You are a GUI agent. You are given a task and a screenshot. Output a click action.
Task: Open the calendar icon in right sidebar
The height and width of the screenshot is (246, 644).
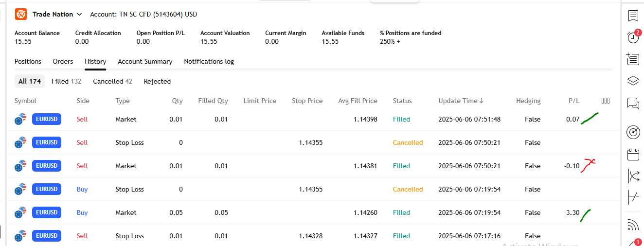(633, 155)
